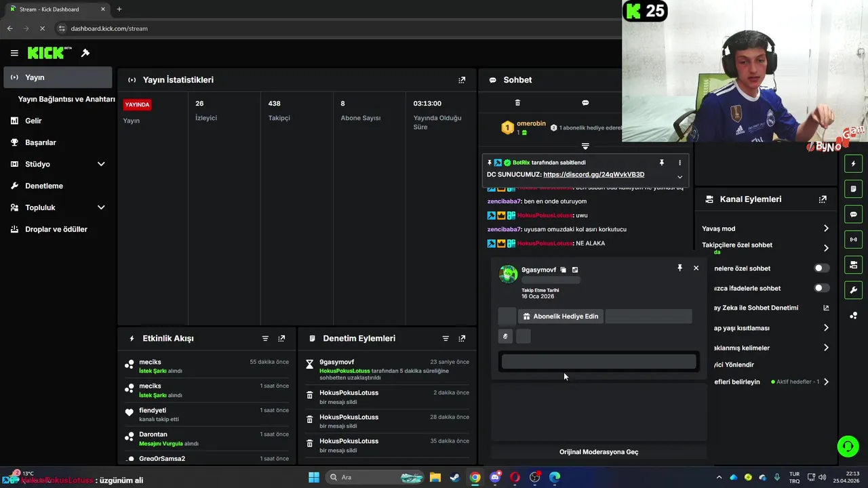Pop out the Yayın İstatistikleri panel
Screen dimensions: 868x488
462,80
